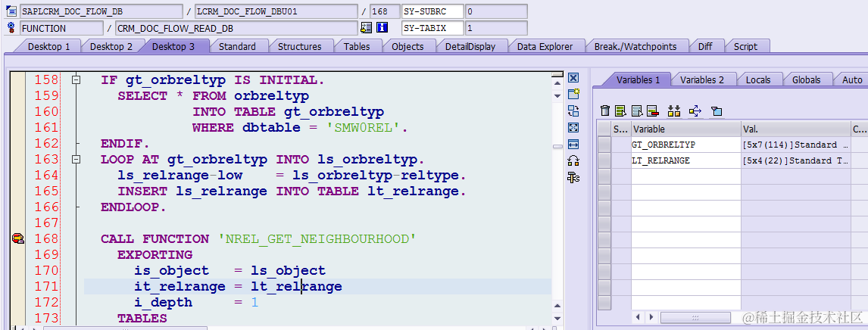Select the Variables 1 tab

pos(639,79)
